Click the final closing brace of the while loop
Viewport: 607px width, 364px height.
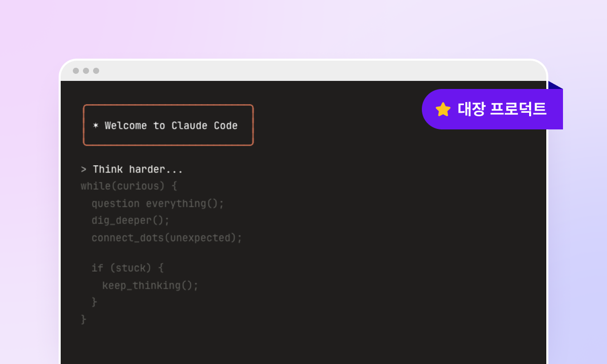tap(83, 320)
